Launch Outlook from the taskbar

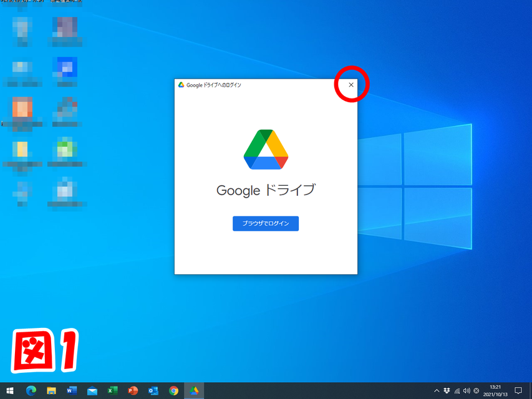(153, 391)
